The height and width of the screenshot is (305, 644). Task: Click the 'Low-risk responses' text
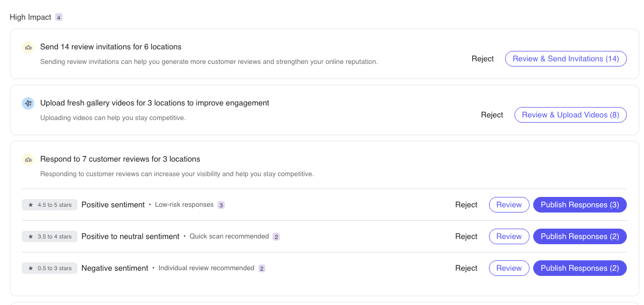tap(184, 205)
